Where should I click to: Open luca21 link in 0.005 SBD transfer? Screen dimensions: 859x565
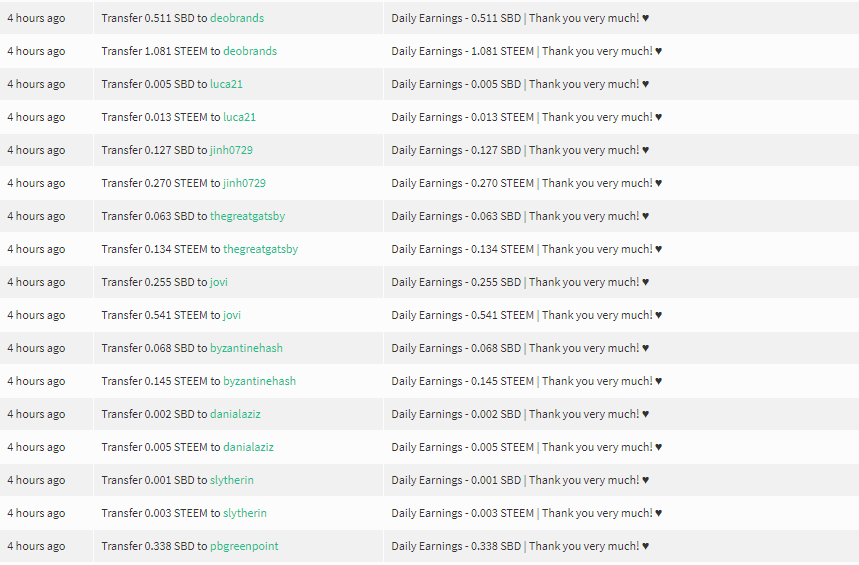(226, 84)
